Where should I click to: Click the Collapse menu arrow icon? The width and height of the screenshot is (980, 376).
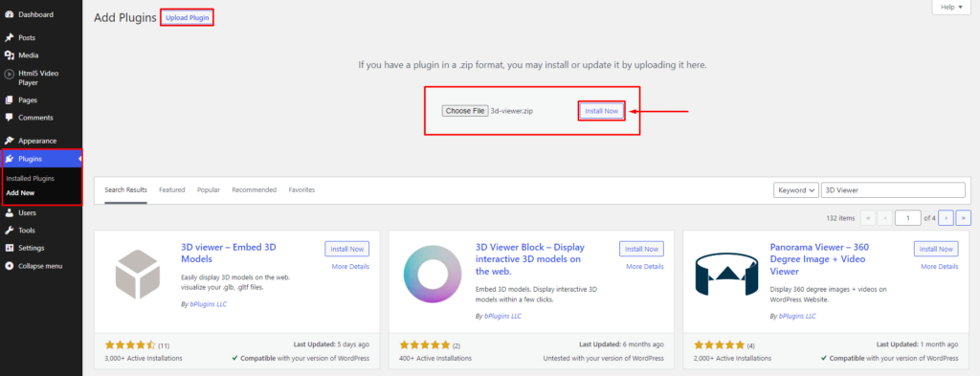10,265
